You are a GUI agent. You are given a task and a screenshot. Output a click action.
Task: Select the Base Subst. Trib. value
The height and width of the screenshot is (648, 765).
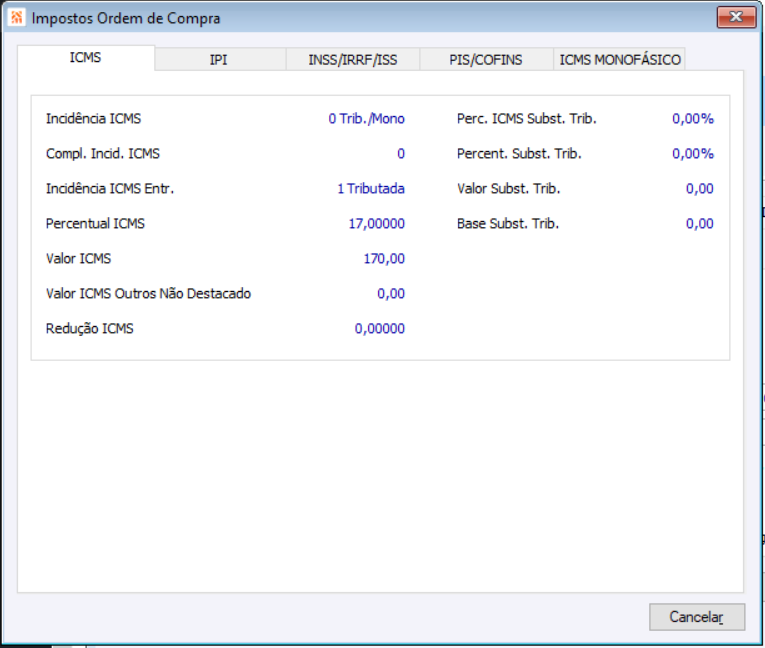click(x=700, y=223)
